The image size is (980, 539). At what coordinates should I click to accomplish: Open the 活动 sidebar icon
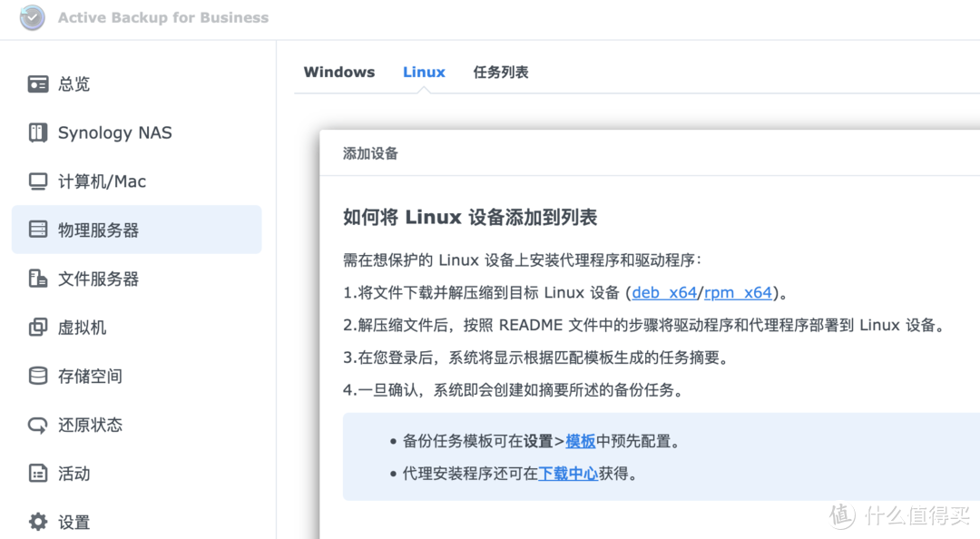pyautogui.click(x=37, y=473)
